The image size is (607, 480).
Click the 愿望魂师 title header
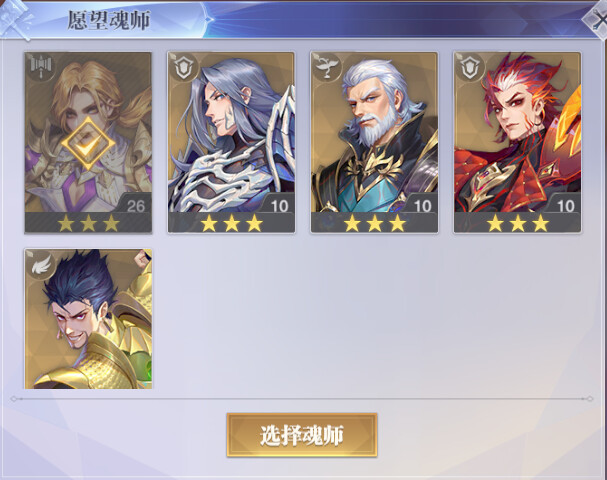(108, 21)
